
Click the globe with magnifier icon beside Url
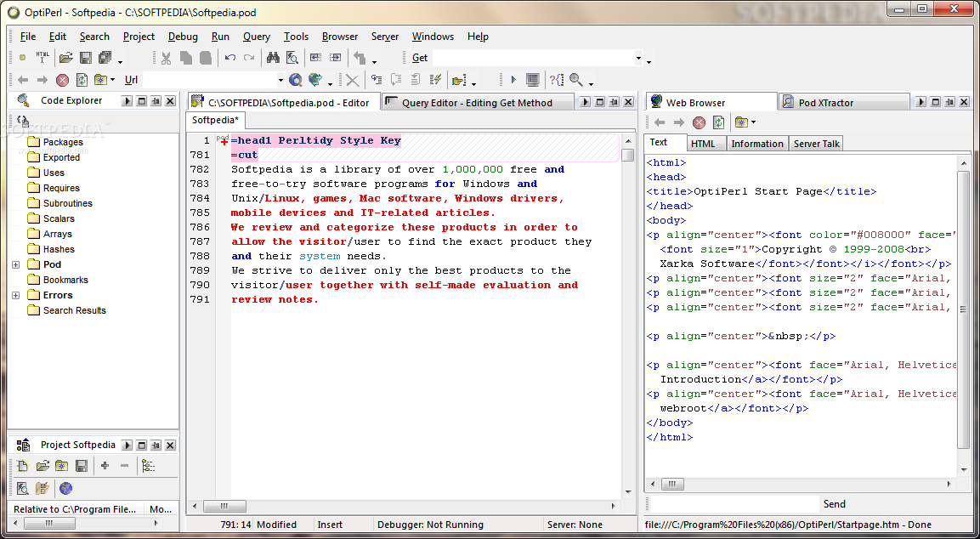click(296, 80)
